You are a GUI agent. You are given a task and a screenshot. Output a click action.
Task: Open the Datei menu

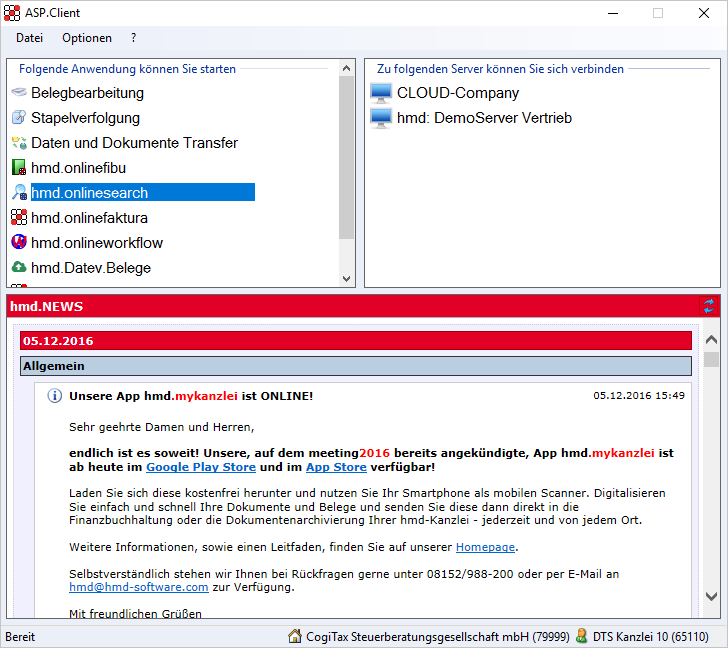point(29,38)
